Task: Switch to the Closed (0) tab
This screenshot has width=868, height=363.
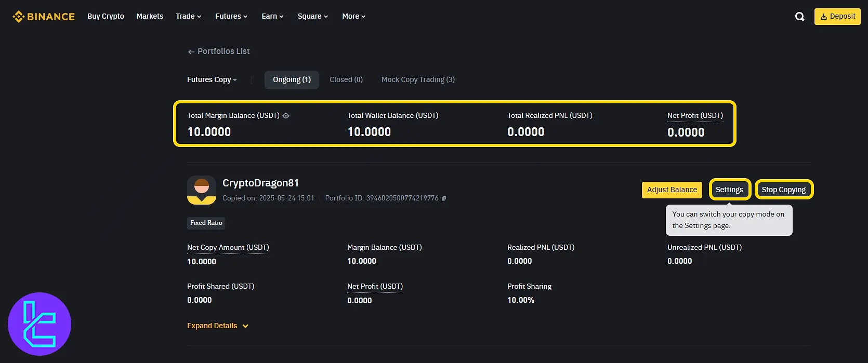Action: (346, 80)
